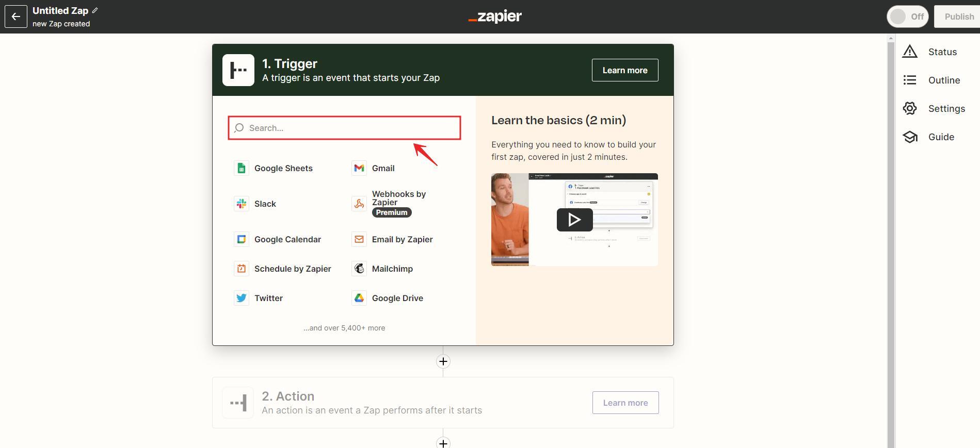Select the Google Drive icon
The height and width of the screenshot is (448, 980).
click(x=359, y=298)
